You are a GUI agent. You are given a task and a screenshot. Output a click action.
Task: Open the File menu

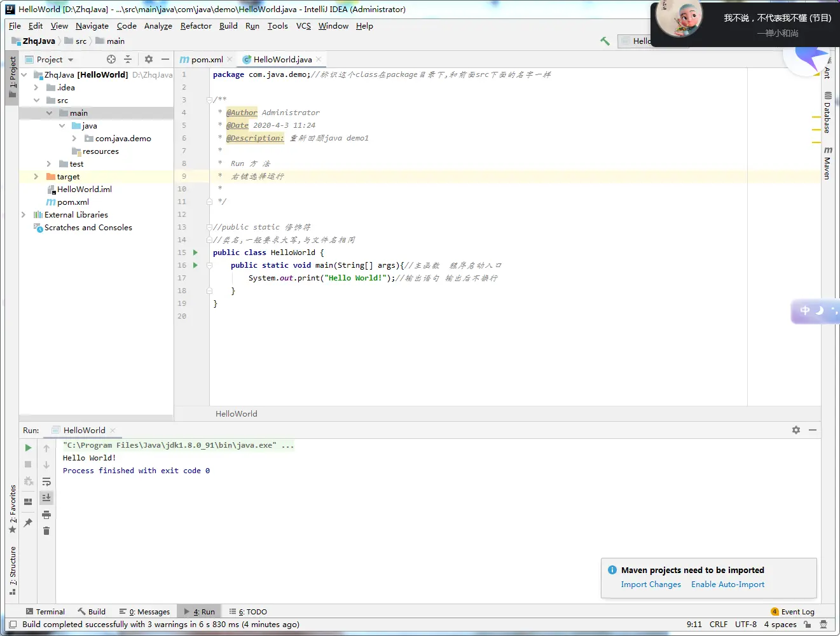[15, 26]
